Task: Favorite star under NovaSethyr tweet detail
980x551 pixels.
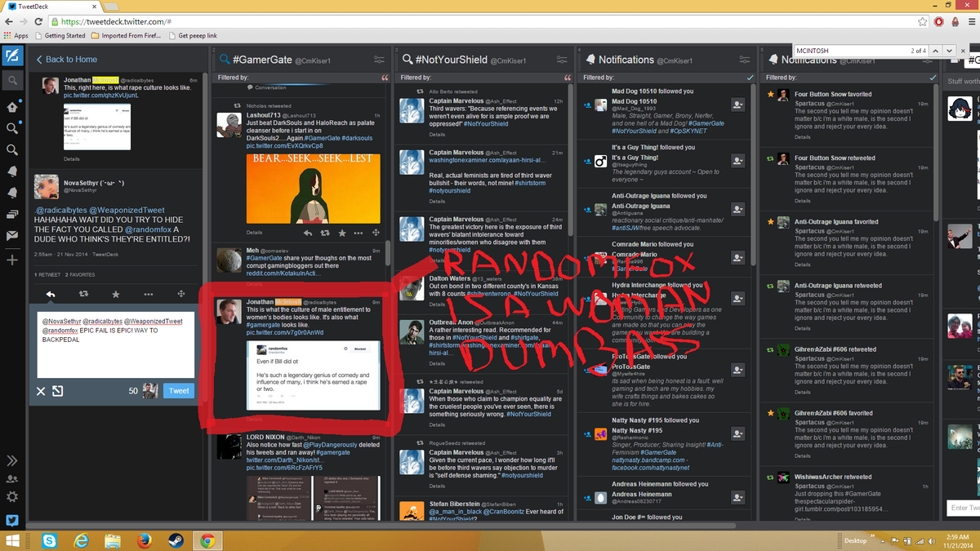Action: click(x=116, y=294)
